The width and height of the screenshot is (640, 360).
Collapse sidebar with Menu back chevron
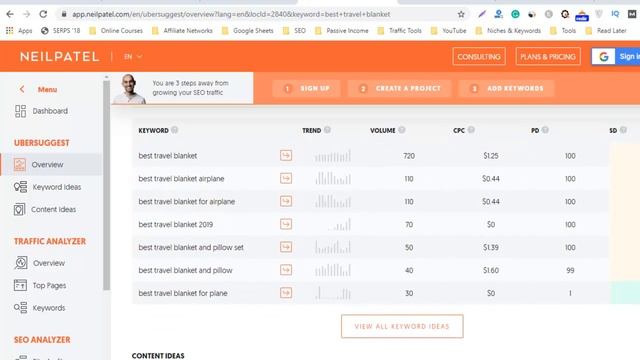coord(22,89)
